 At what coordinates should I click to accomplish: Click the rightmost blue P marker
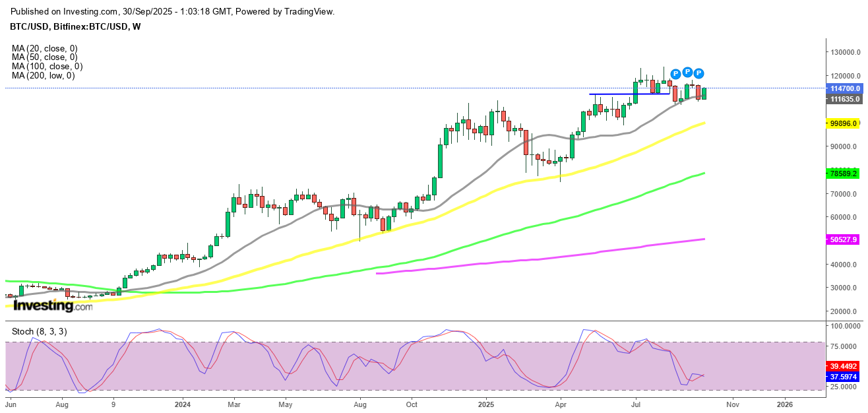tap(699, 73)
